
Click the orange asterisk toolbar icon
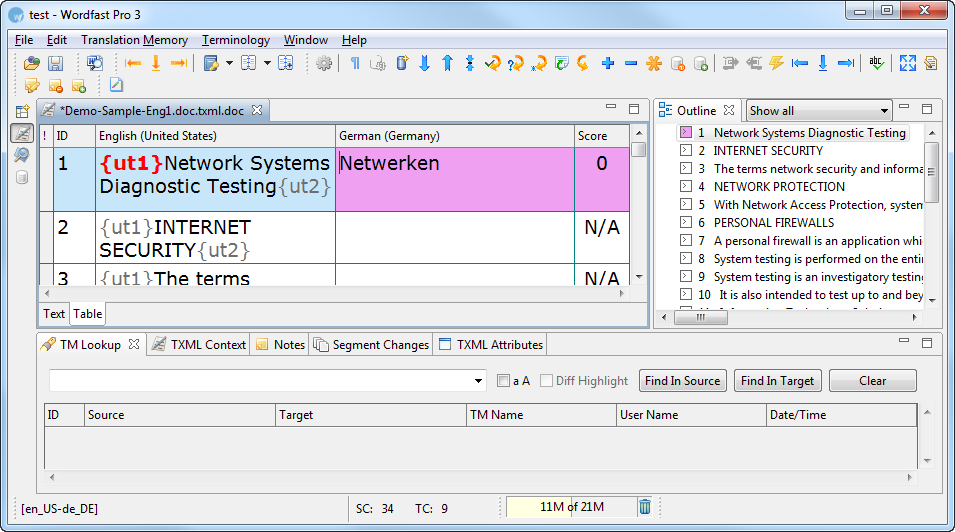tap(654, 64)
